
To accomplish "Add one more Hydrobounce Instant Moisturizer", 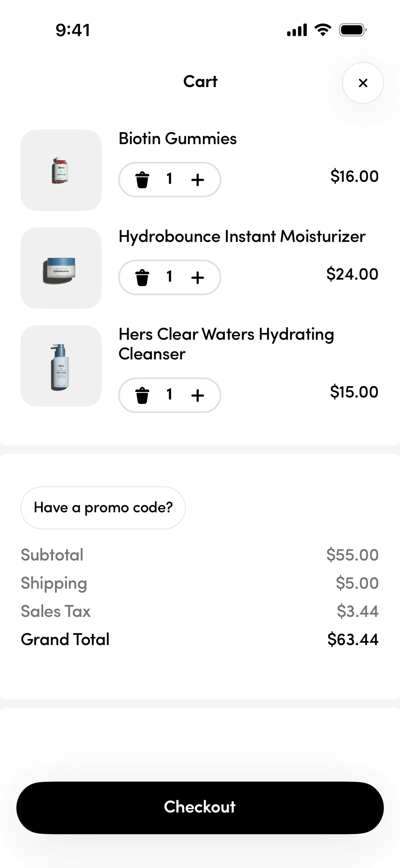I will point(198,277).
